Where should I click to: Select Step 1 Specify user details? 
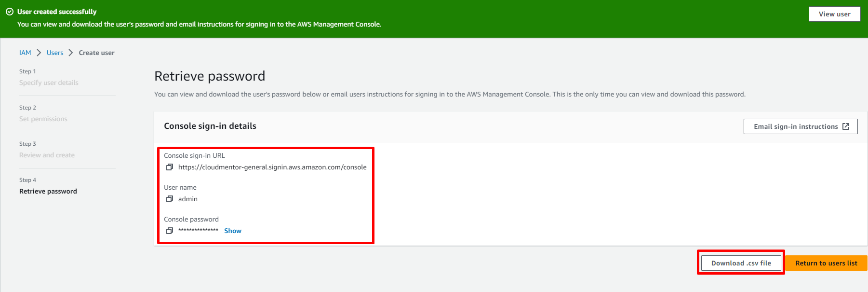coord(49,83)
